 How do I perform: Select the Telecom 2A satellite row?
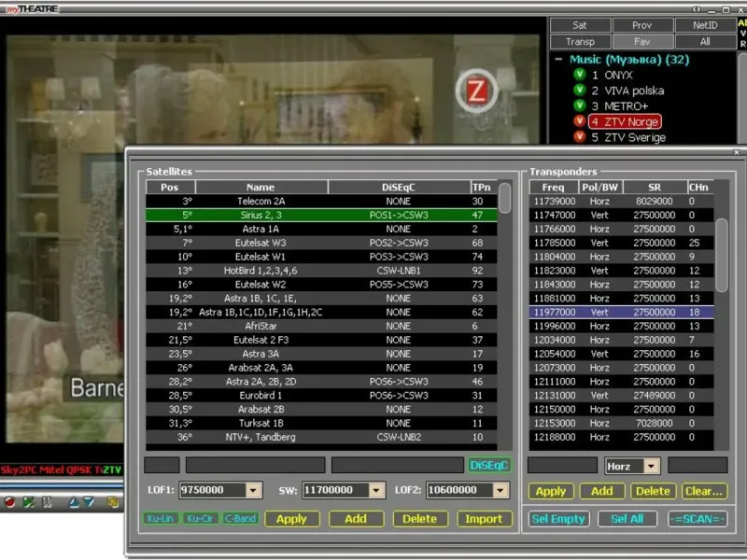tap(321, 201)
